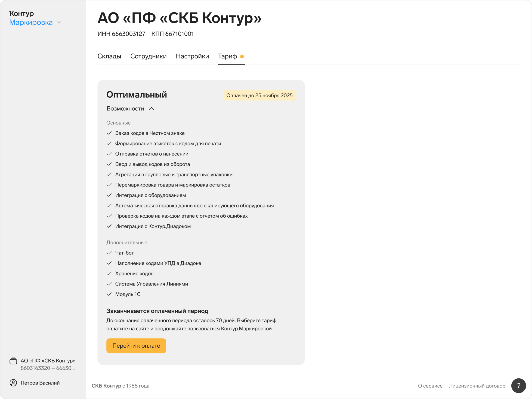The image size is (532, 399).
Task: Open Петров Василий user profile
Action: (x=40, y=383)
